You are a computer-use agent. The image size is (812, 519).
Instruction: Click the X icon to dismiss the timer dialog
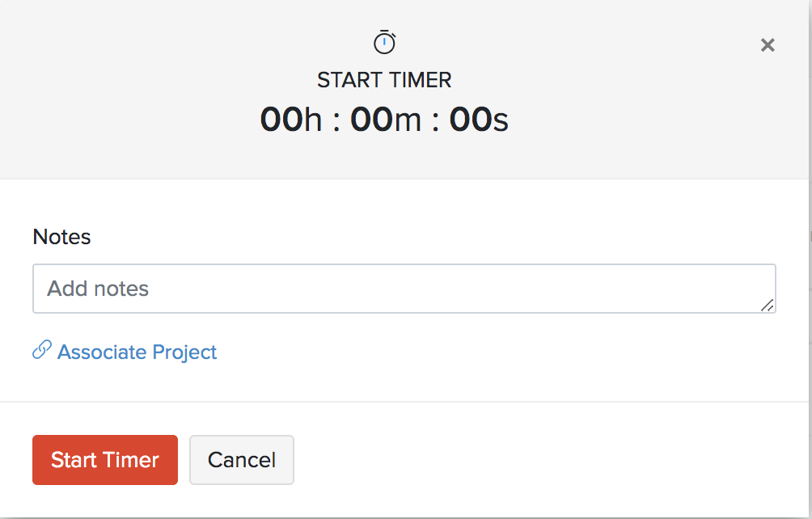click(767, 45)
